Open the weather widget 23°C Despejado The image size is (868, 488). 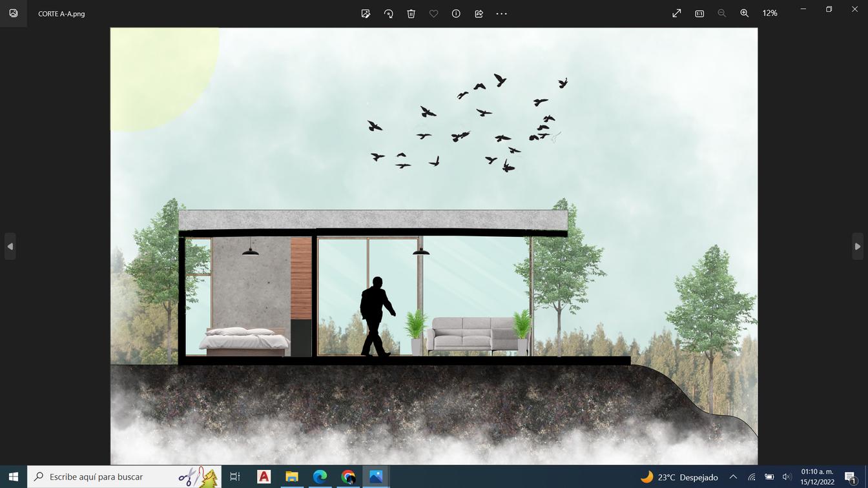coord(679,477)
